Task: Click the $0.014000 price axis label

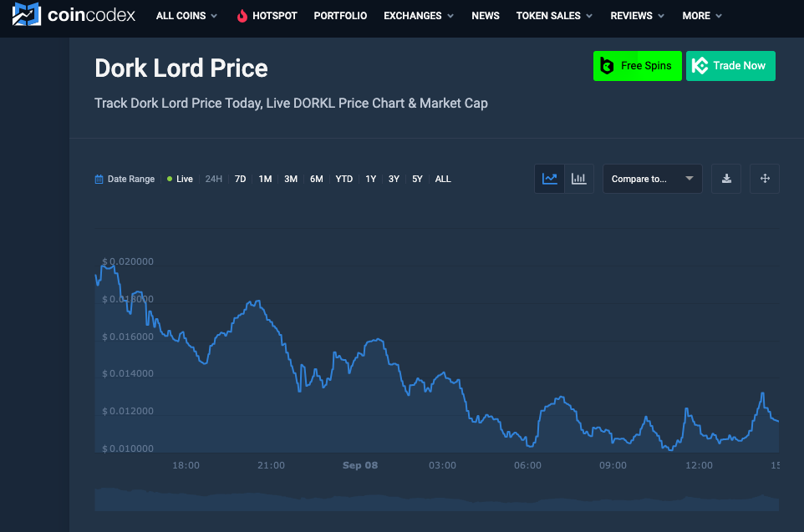Action: point(128,373)
